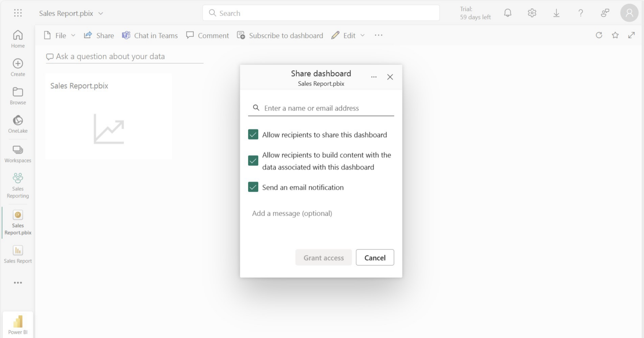Open OneLake from the left navigation
The width and height of the screenshot is (644, 338).
click(17, 124)
